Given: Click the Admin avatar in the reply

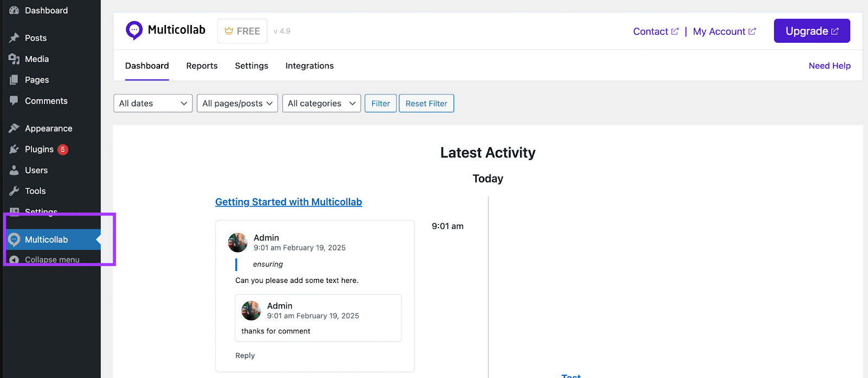Looking at the screenshot, I should (x=251, y=311).
